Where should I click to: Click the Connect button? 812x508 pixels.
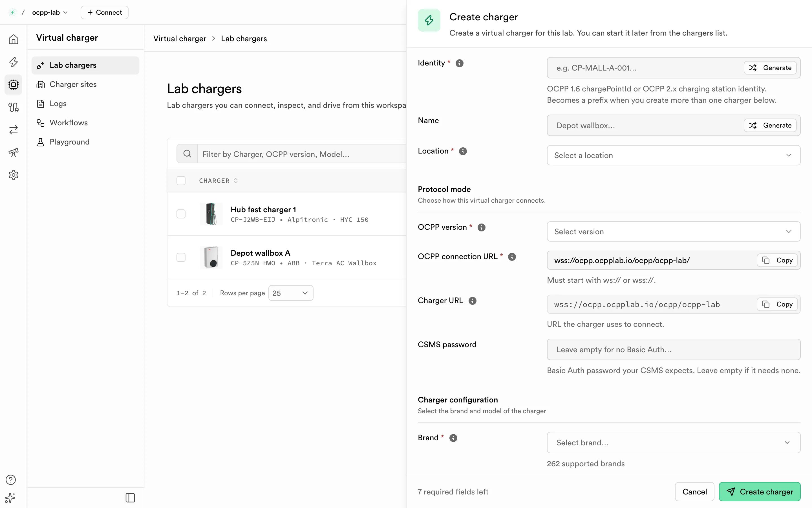(104, 12)
